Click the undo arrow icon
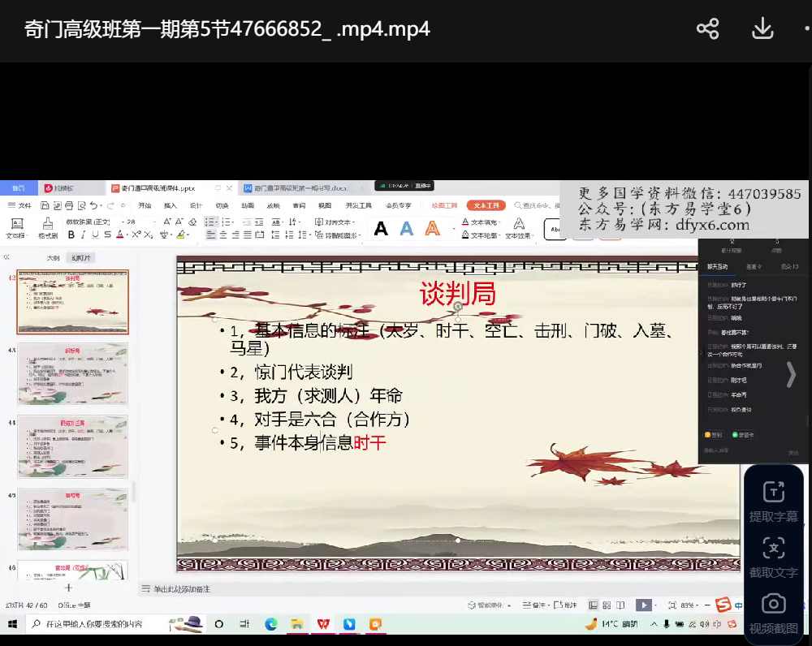812x646 pixels. coord(93,205)
